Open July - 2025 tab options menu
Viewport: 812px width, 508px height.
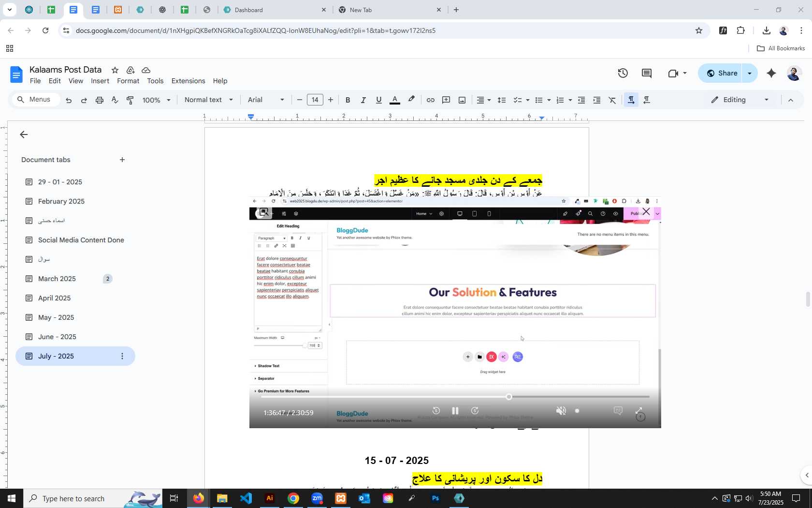(x=122, y=356)
